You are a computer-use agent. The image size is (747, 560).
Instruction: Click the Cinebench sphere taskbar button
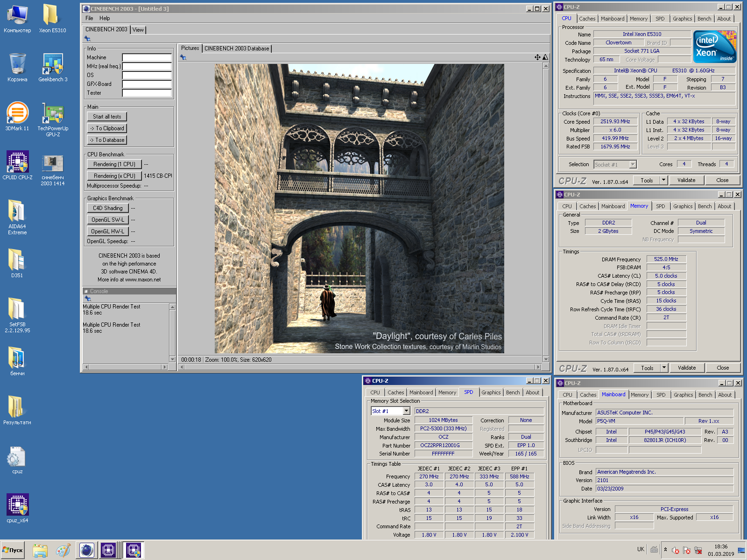86,551
